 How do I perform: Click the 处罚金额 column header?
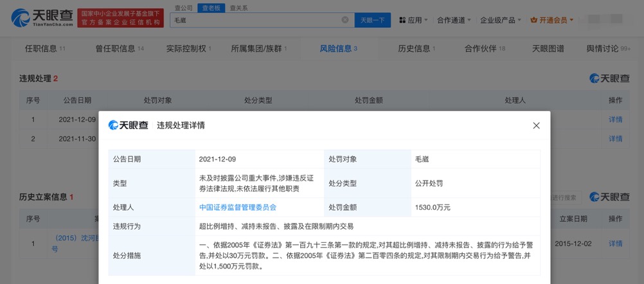[x=369, y=100]
